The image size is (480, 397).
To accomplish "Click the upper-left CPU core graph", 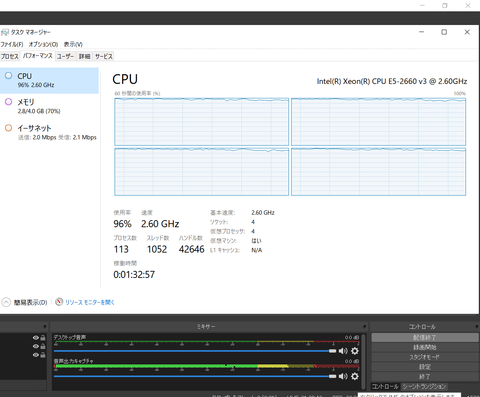I will click(202, 122).
